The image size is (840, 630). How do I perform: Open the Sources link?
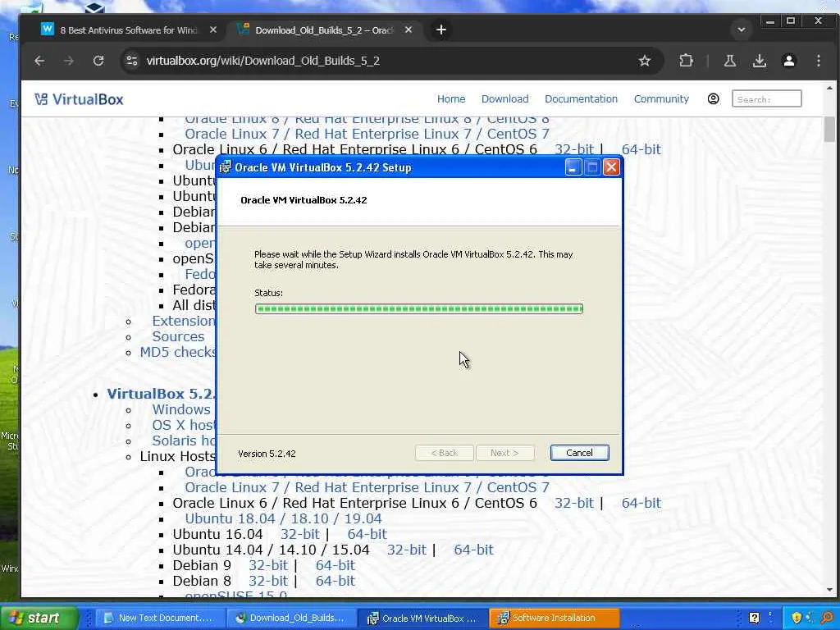[x=178, y=336]
